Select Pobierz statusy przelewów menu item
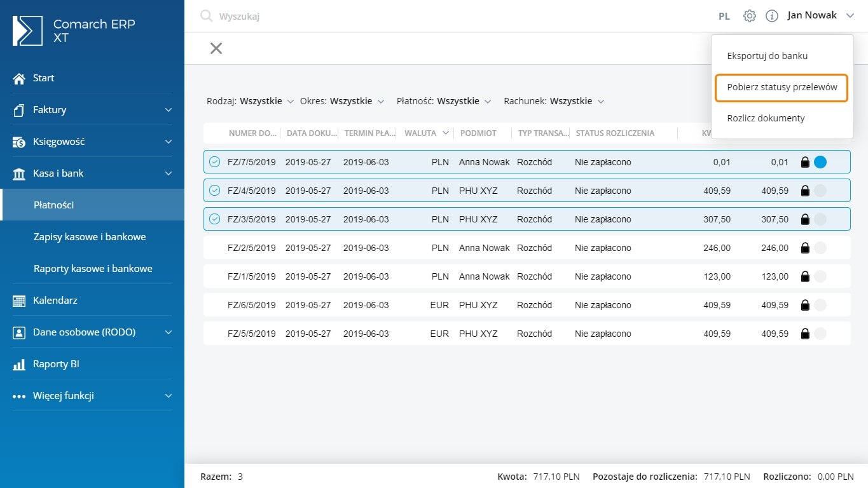The width and height of the screenshot is (868, 488). pos(782,88)
